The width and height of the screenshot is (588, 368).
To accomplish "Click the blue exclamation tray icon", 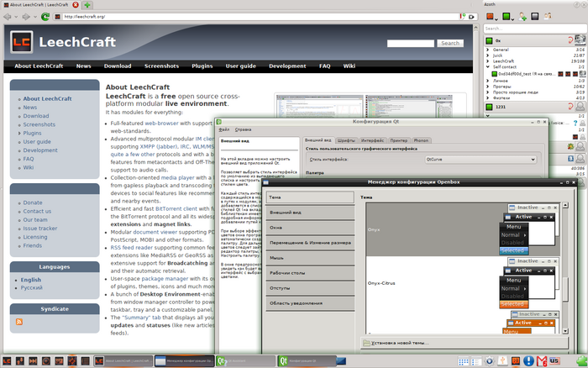I will (528, 361).
